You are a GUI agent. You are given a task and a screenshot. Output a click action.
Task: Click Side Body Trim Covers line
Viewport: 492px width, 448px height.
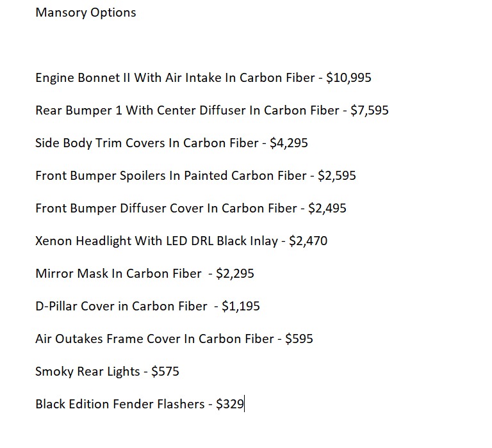point(172,143)
